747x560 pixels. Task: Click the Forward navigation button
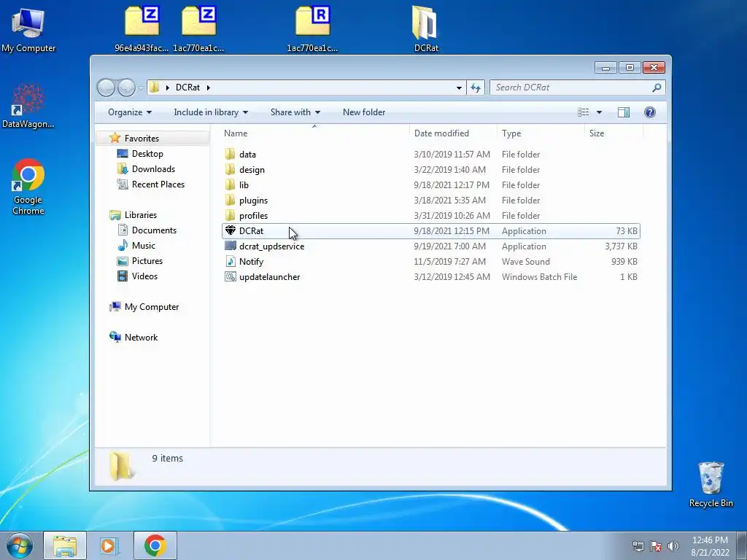coord(126,87)
